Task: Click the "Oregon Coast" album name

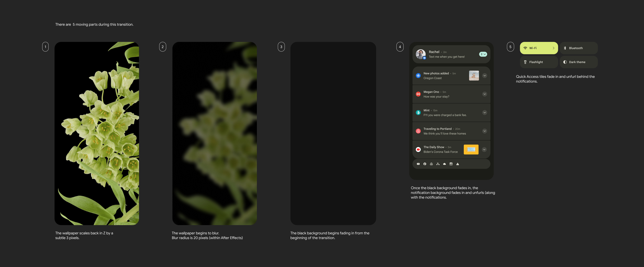Action: pos(433,78)
